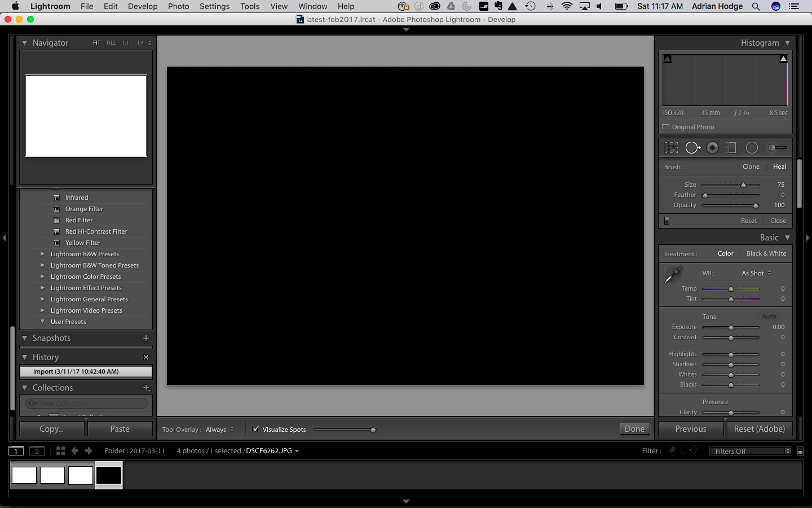The height and width of the screenshot is (508, 812).
Task: Grab the White Balance eyedropper
Action: tap(673, 274)
